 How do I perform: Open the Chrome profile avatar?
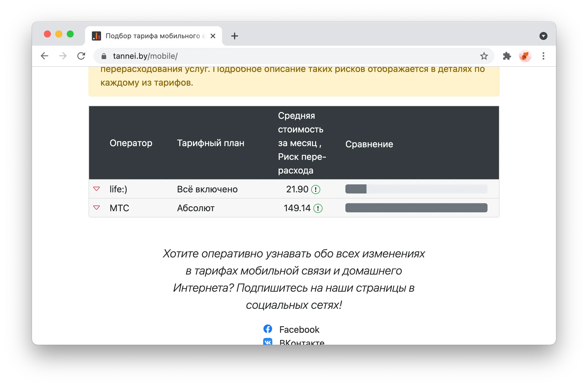(525, 56)
